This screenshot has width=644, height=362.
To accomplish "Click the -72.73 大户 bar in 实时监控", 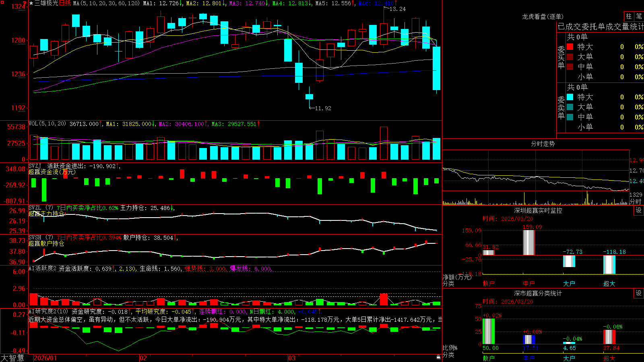I will pyautogui.click(x=569, y=261).
